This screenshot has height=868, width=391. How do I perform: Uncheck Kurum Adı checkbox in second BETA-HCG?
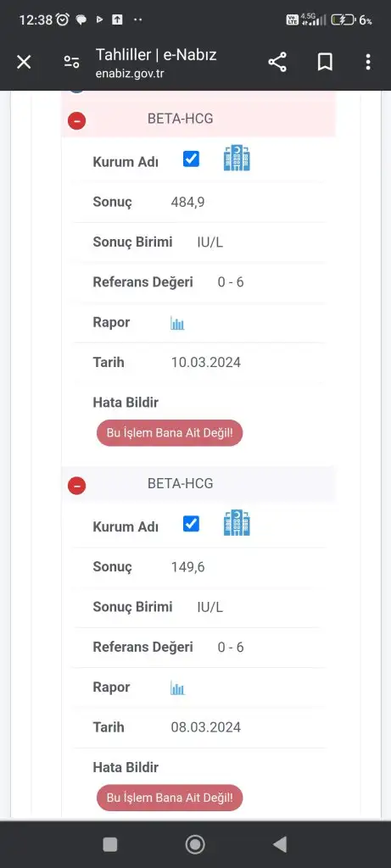(x=191, y=524)
